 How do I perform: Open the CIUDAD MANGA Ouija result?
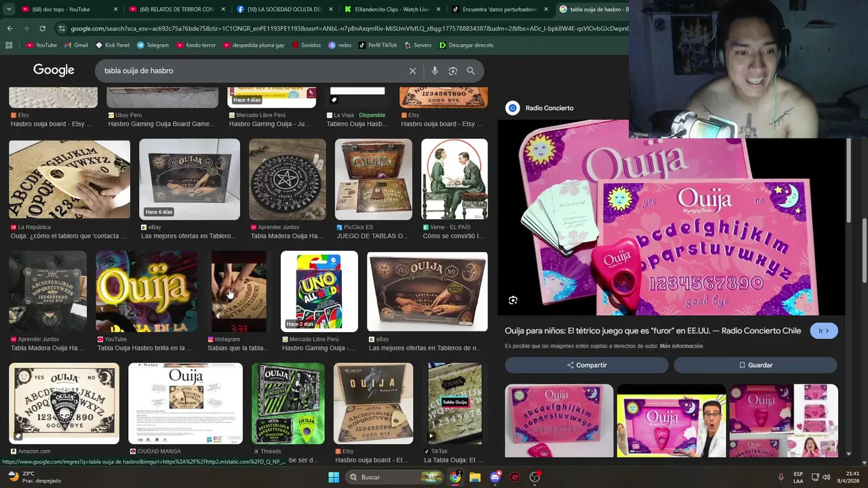coord(185,403)
